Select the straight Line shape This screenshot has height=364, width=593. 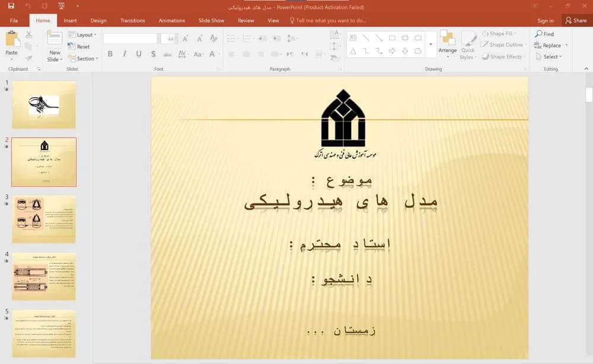point(366,38)
